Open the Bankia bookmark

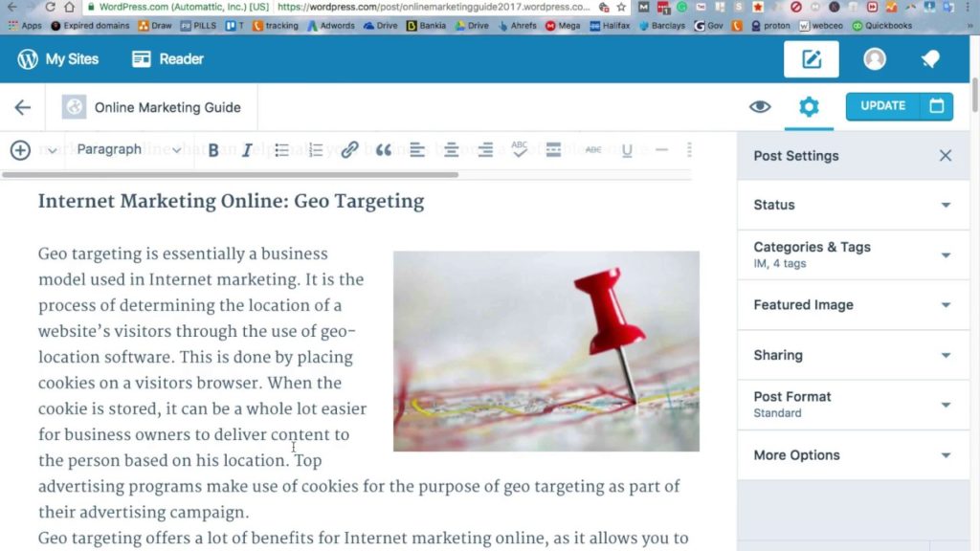coord(426,26)
